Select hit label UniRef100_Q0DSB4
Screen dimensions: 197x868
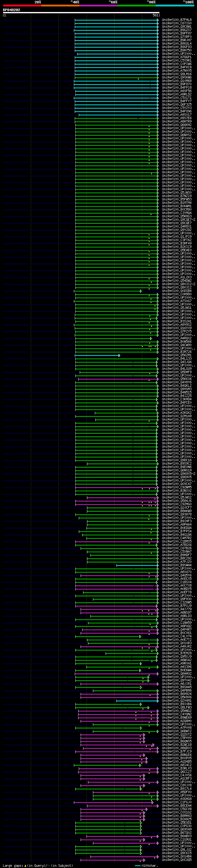(x=177, y=291)
